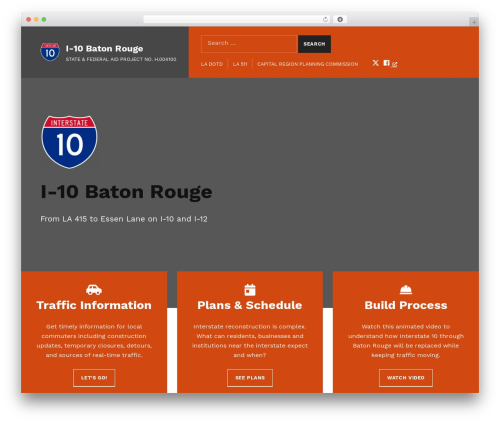Click 'Watch this animated video' description text
This screenshot has width=500, height=423.
pyautogui.click(x=406, y=341)
